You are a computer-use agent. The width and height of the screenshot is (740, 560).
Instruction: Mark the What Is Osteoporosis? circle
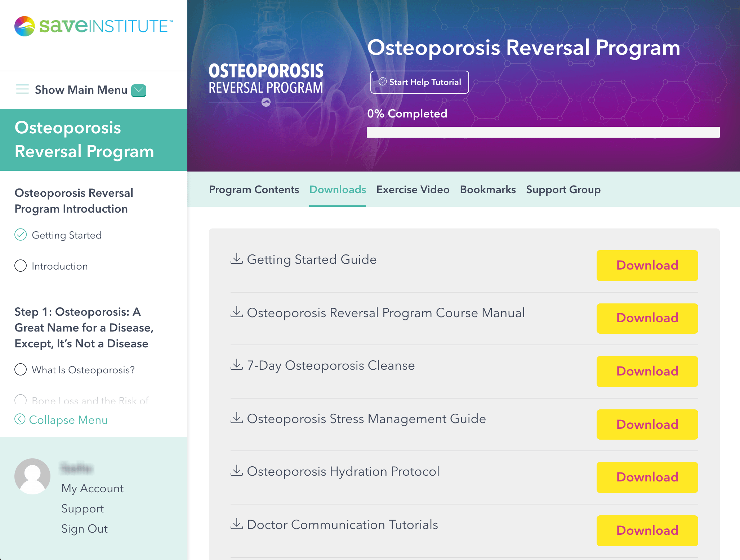[21, 369]
